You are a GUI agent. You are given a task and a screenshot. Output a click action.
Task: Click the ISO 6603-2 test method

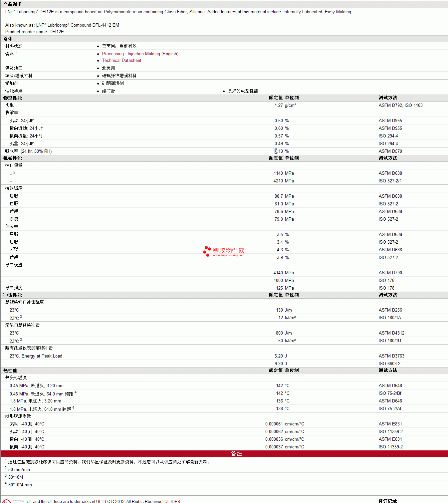pos(389,364)
